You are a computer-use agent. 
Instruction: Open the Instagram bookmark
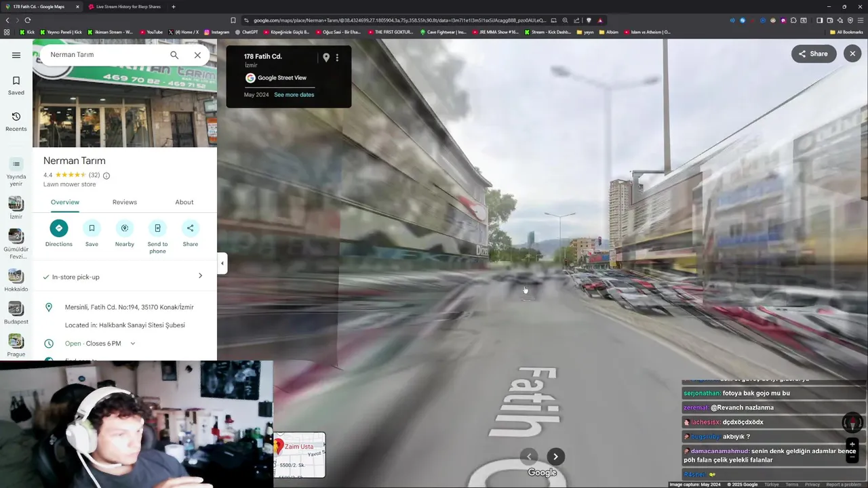217,32
